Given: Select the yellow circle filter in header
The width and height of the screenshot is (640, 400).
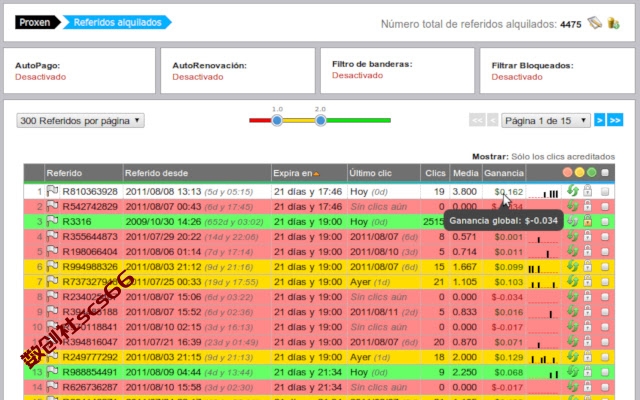Looking at the screenshot, I should pyautogui.click(x=579, y=173).
